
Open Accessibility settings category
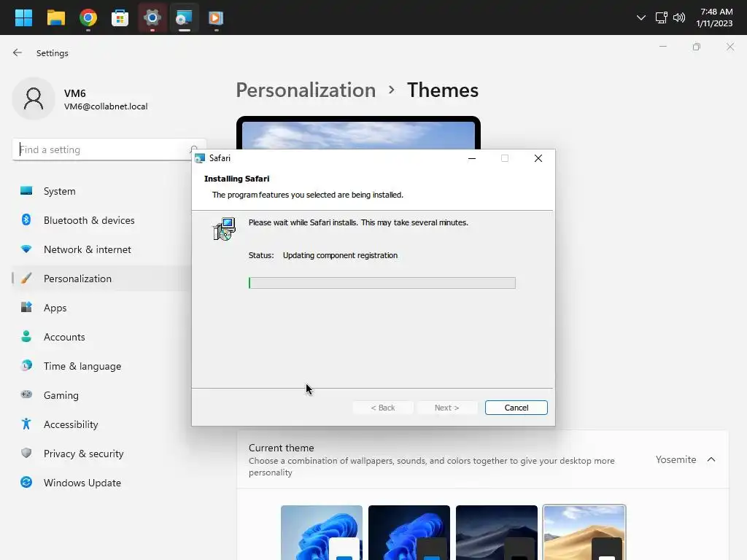click(x=101, y=424)
